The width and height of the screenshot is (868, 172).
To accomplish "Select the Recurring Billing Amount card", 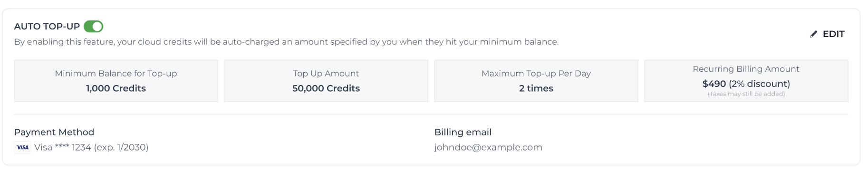I will 746,81.
